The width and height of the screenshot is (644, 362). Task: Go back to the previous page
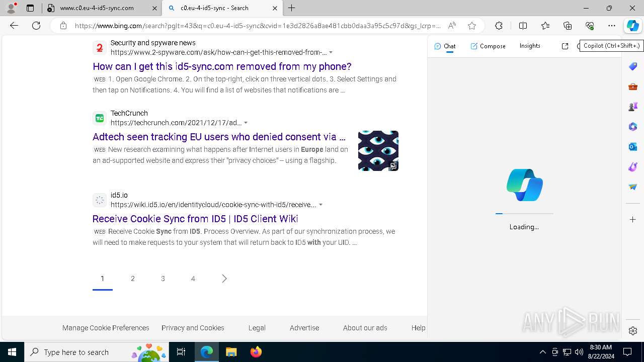click(x=14, y=26)
